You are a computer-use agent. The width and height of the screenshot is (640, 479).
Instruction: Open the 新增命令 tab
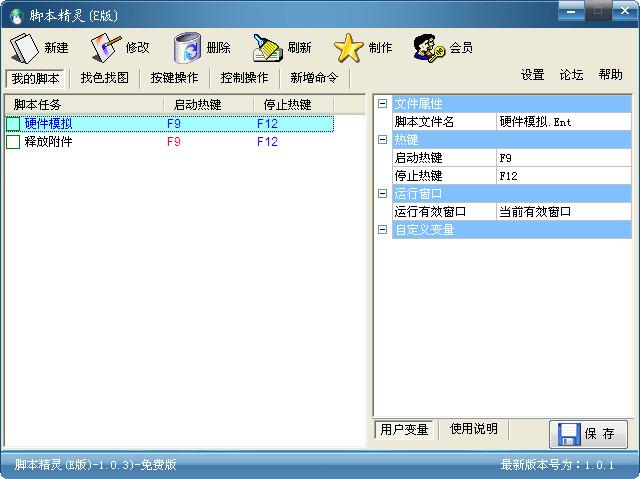point(314,78)
